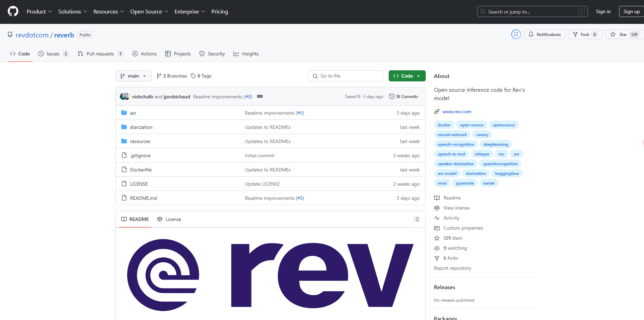Click the eye icon beside 9 watching
The height and width of the screenshot is (320, 644).
pyautogui.click(x=437, y=248)
